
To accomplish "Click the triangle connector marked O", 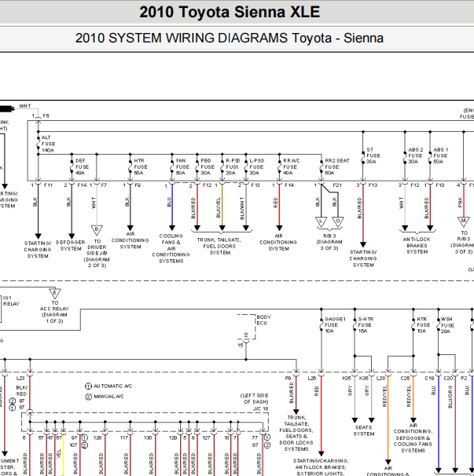I will (x=337, y=222).
